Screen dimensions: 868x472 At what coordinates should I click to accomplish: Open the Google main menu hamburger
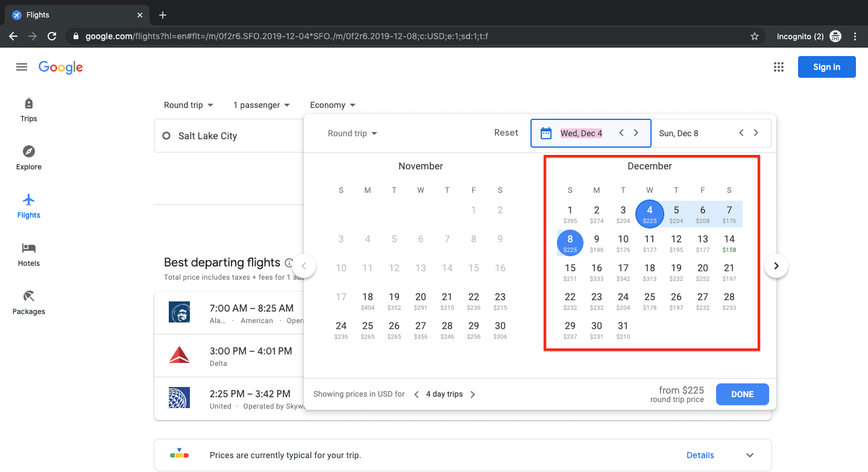tap(22, 67)
